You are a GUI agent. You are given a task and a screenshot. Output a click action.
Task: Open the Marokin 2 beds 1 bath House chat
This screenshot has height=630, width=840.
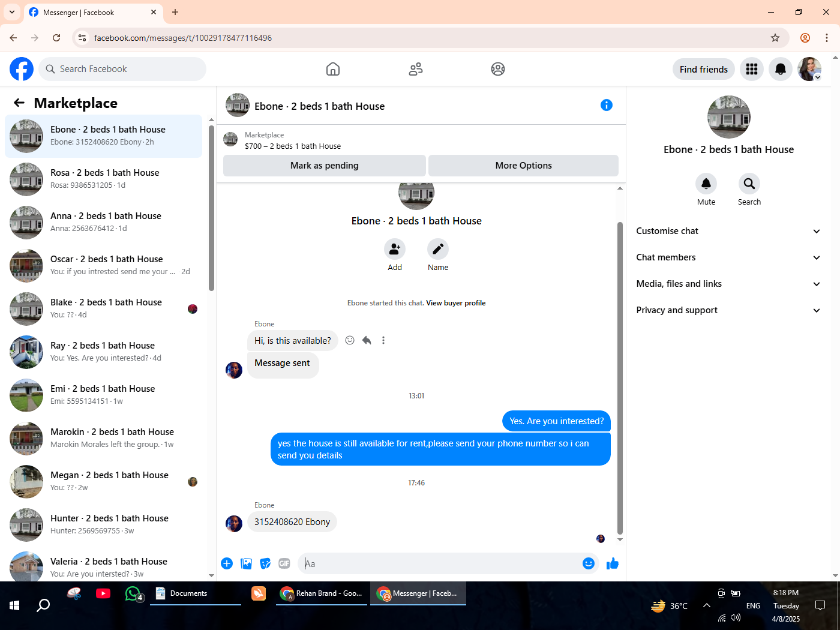pyautogui.click(x=104, y=438)
